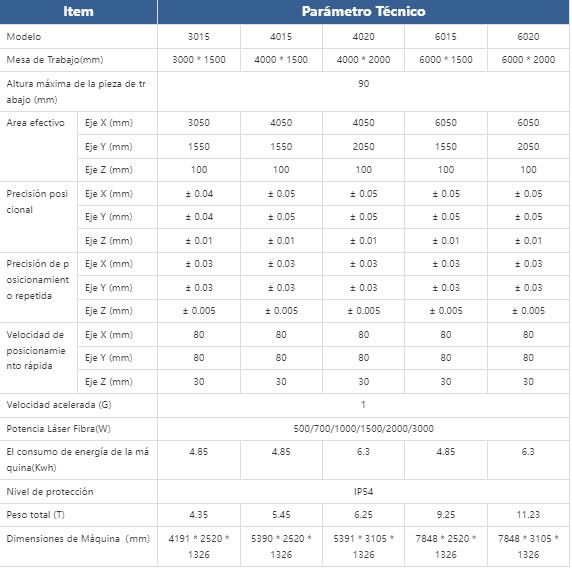Click the Dimensiones de Máquina (mm) label
Screen dimensions: 572x569
pyautogui.click(x=78, y=539)
